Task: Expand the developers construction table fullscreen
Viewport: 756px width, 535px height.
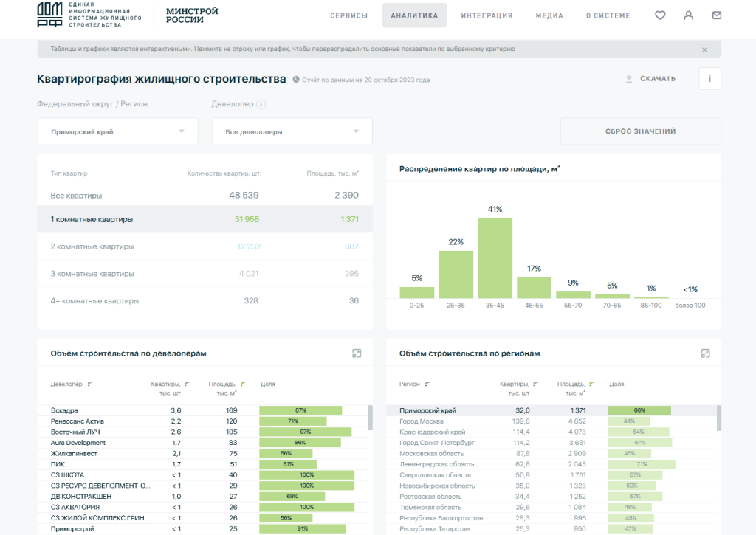Action: click(357, 353)
